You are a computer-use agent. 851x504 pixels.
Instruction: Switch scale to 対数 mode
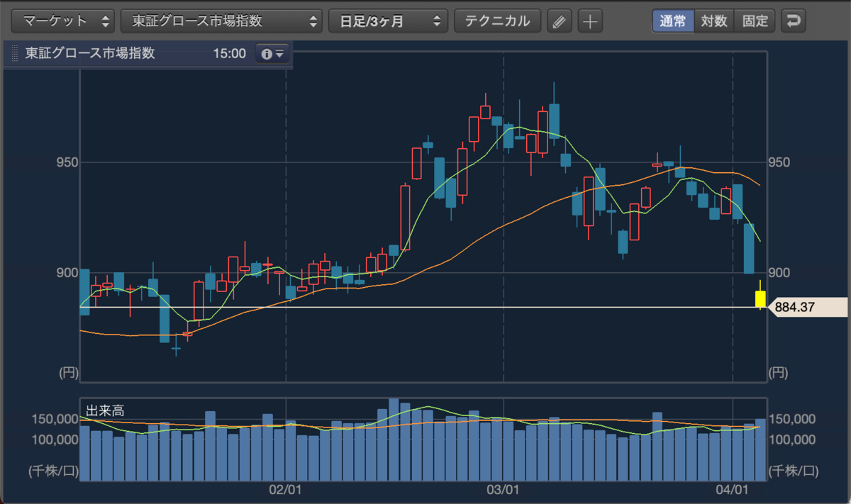(714, 21)
